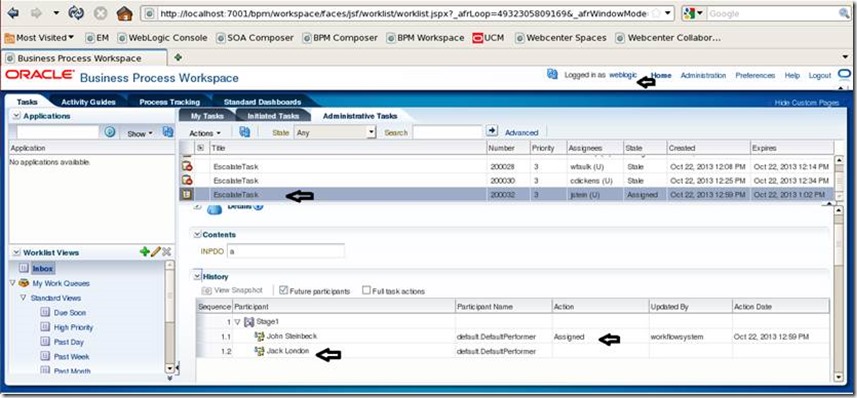857x398 pixels.
Task: Click the task Search text field
Action: tap(447, 132)
